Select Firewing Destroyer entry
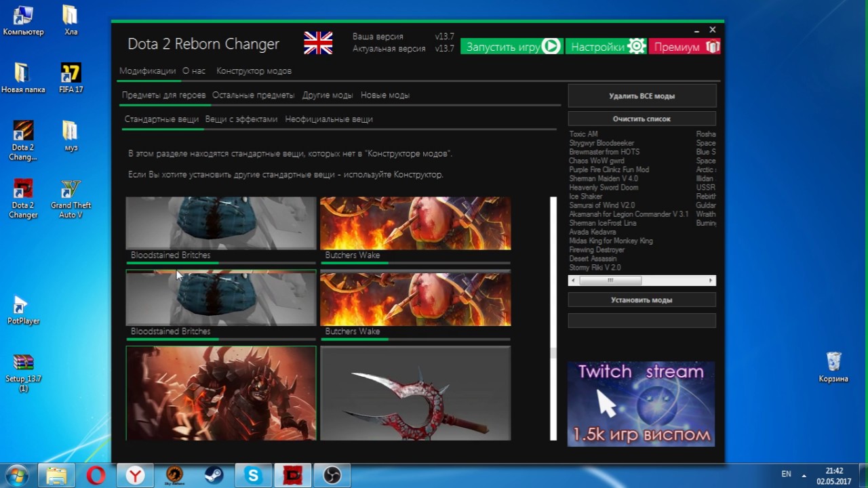The width and height of the screenshot is (868, 488). [597, 249]
